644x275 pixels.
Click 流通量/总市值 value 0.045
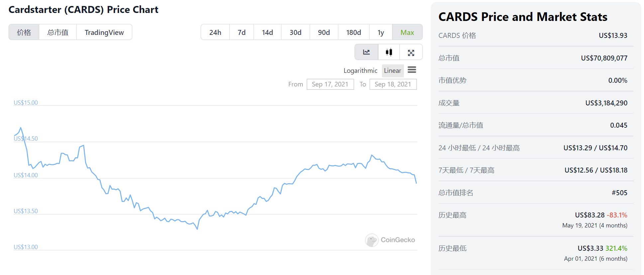point(618,125)
